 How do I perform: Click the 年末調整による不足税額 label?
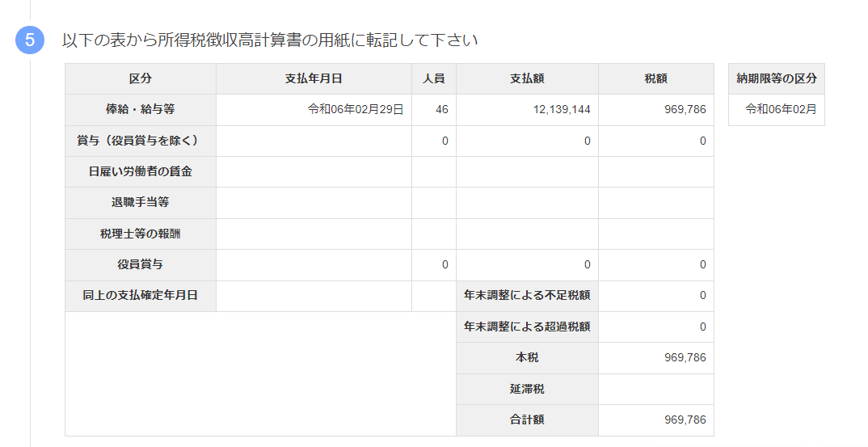pyautogui.click(x=527, y=296)
